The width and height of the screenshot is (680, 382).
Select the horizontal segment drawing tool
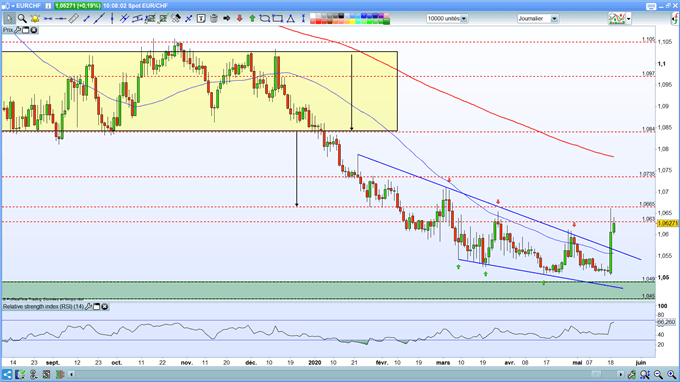(x=48, y=19)
